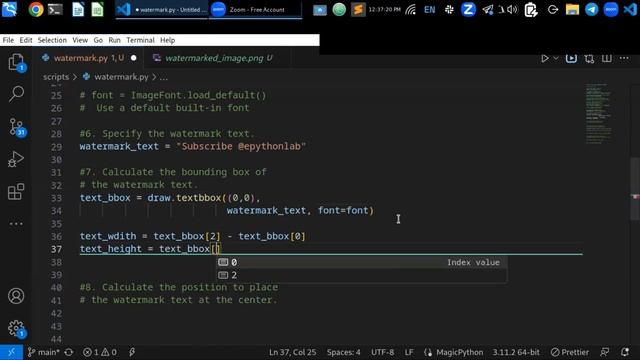Switch keyboard layout EN indicator

click(429, 9)
